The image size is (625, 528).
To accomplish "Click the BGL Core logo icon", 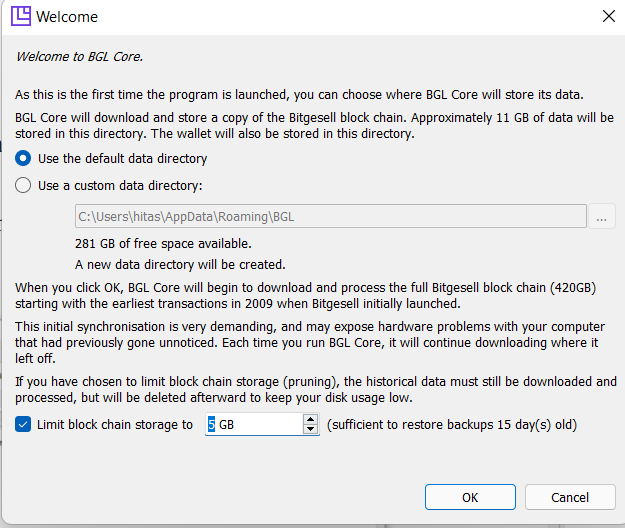I will point(21,16).
